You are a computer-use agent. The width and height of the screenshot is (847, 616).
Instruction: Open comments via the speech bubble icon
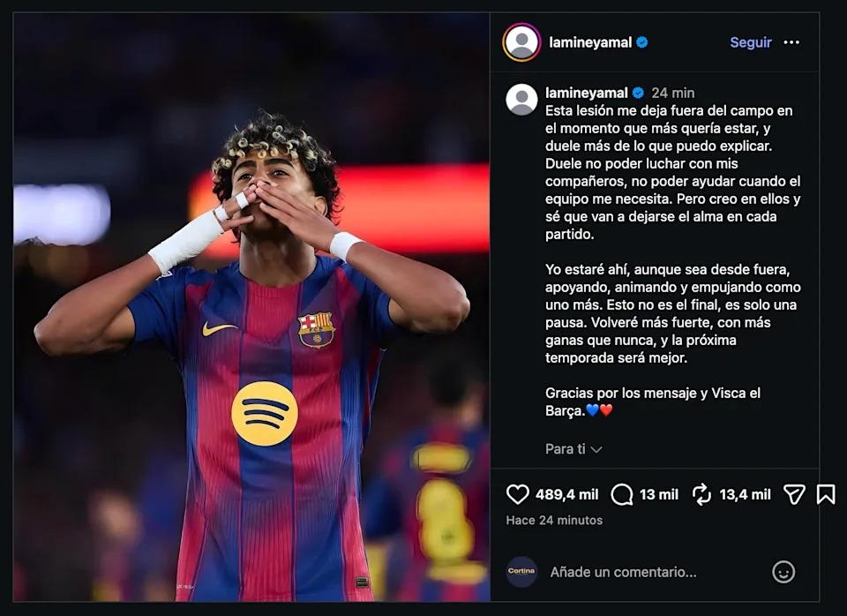click(x=622, y=494)
